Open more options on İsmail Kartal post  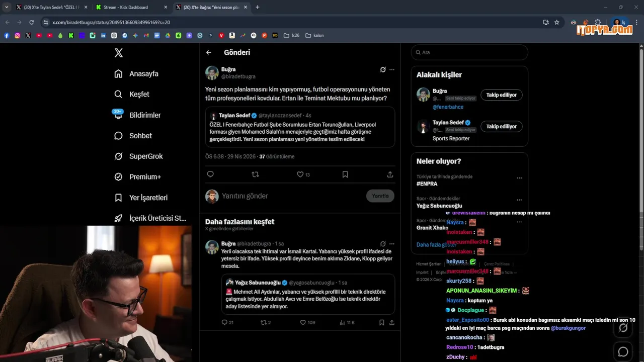coord(392,244)
